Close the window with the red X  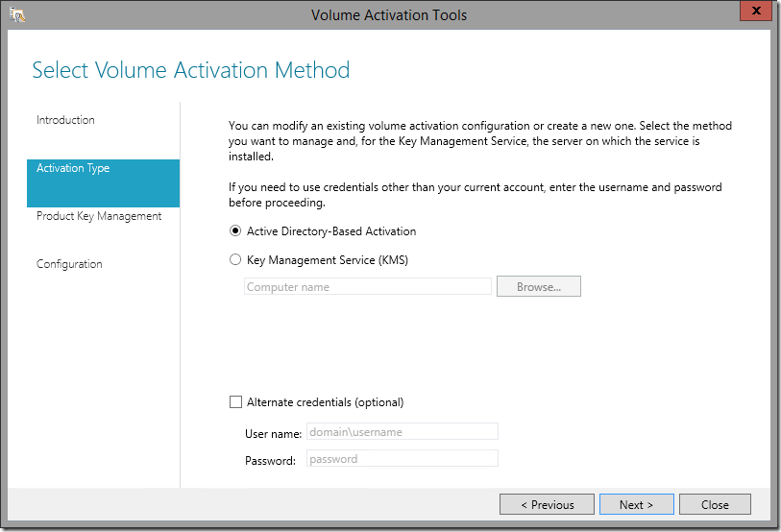click(756, 11)
